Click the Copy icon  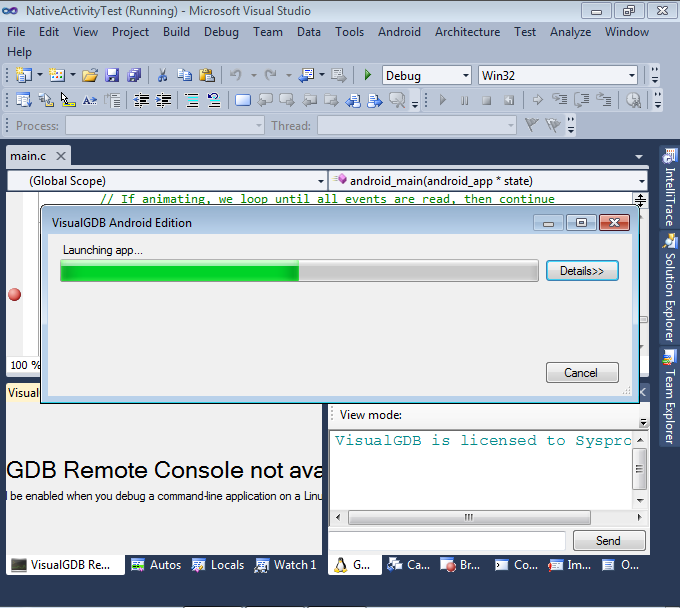pos(184,75)
